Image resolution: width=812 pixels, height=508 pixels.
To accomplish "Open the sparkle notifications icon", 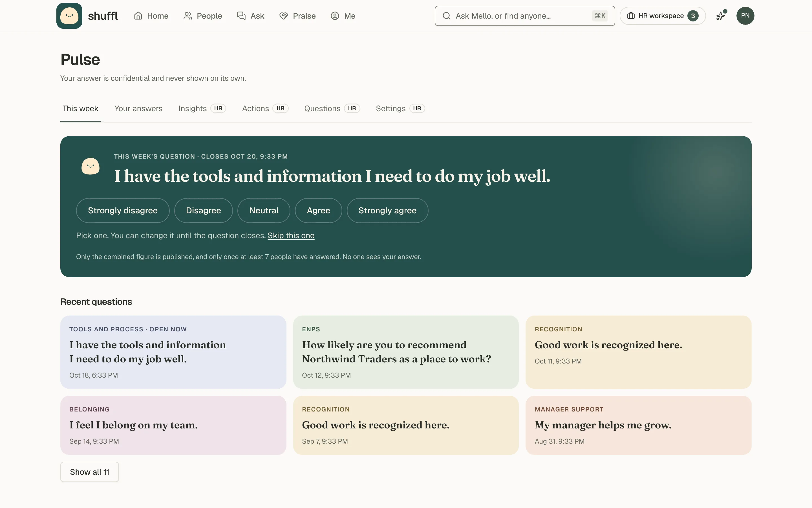I will [721, 16].
